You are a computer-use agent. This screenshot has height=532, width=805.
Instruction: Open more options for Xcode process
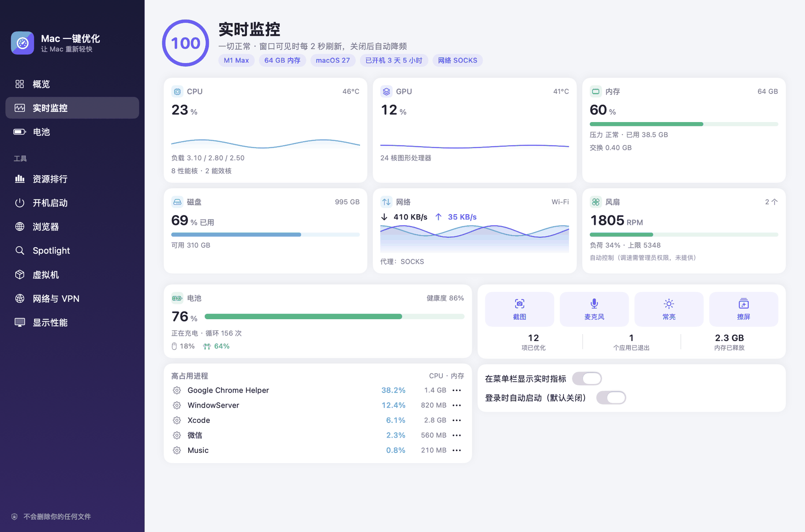[457, 420]
